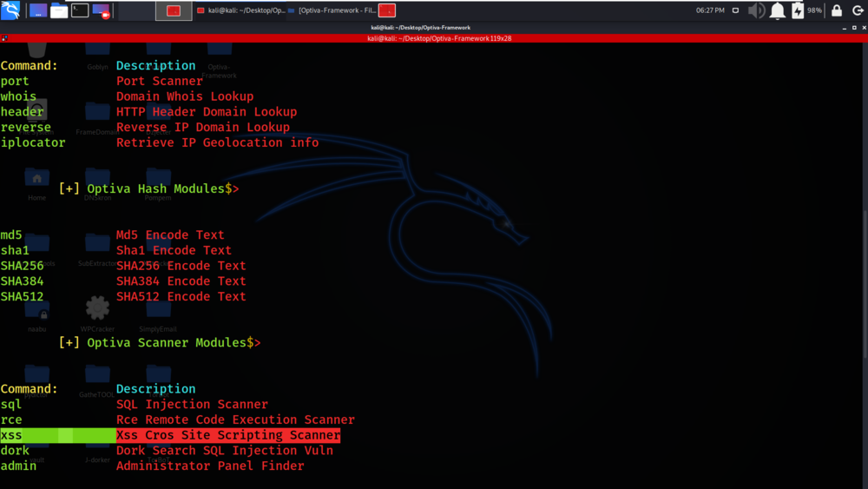Click 'SQL Injection Scanner' description
The width and height of the screenshot is (868, 489).
point(192,404)
